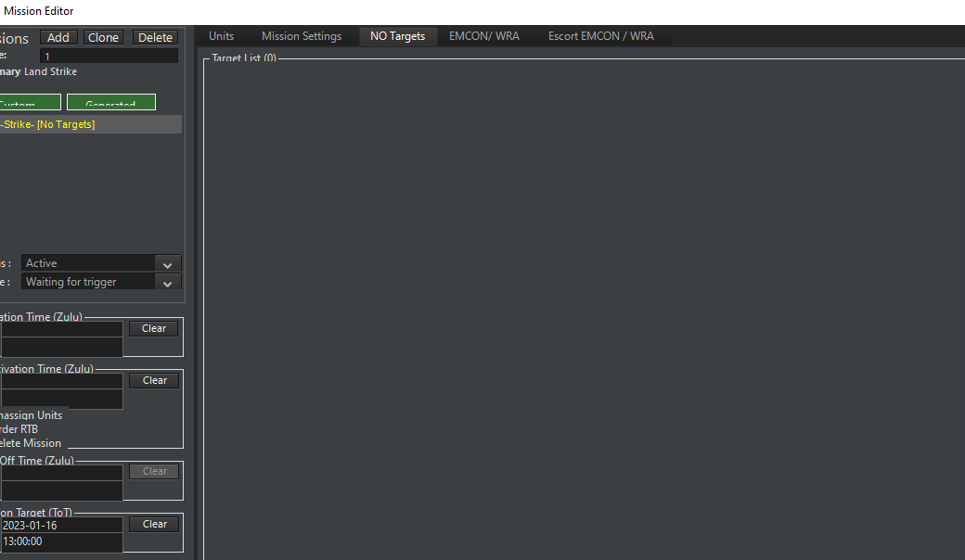Go to Escort EMCON / WRA tab
Image resolution: width=965 pixels, height=560 pixels.
tap(600, 36)
